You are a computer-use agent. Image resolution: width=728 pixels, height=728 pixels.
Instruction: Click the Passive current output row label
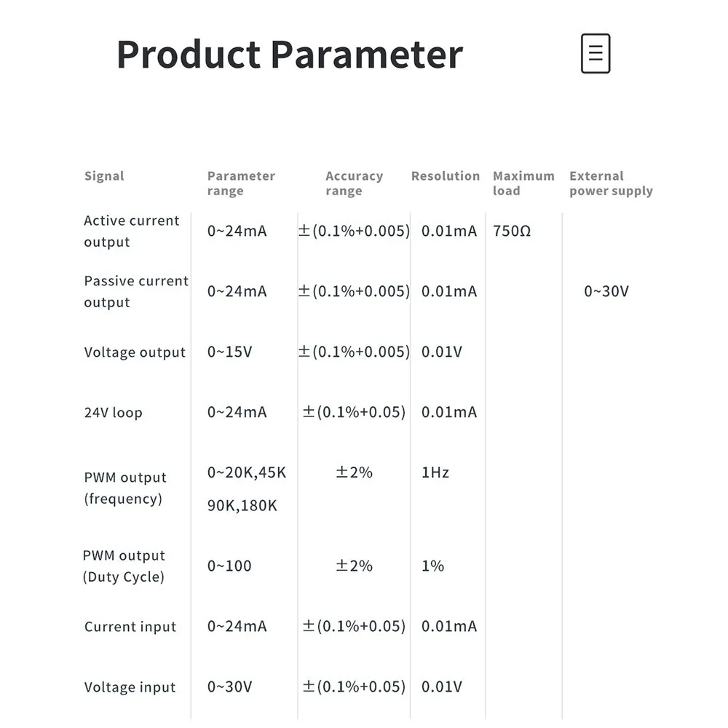click(x=136, y=292)
